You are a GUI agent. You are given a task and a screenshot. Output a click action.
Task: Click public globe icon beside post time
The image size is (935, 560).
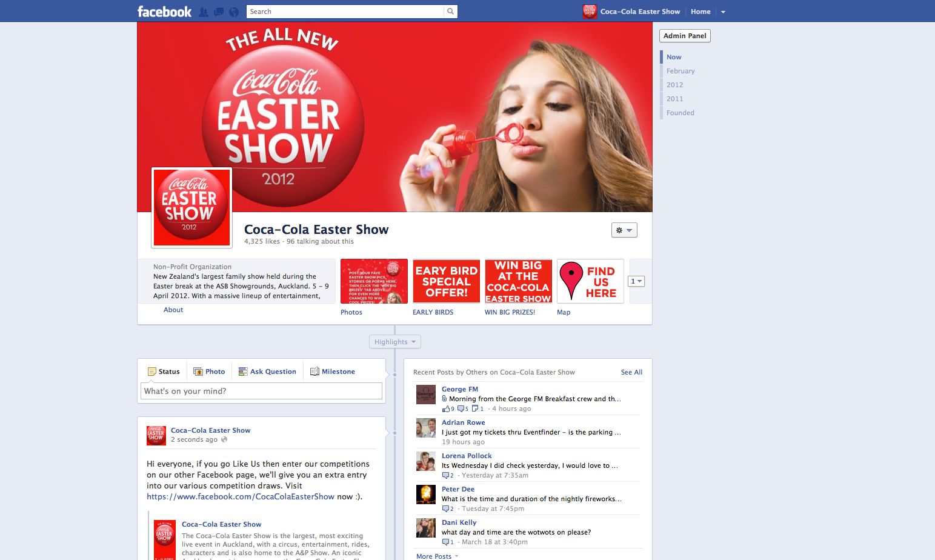pyautogui.click(x=224, y=439)
